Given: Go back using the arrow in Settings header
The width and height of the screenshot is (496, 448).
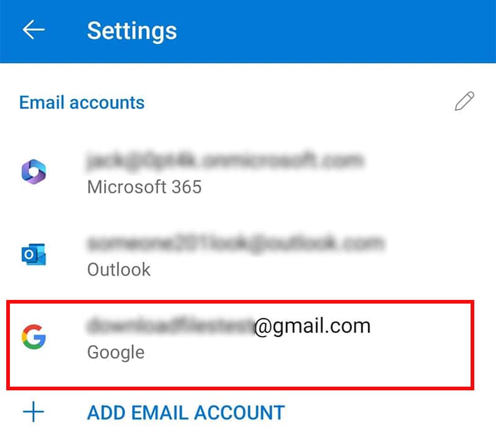Looking at the screenshot, I should 33,30.
